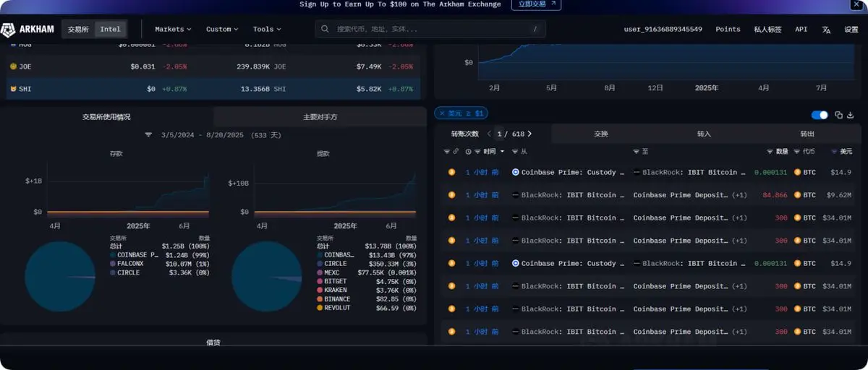The image size is (868, 370).
Task: Open filter icon for 美元 column
Action: 835,152
